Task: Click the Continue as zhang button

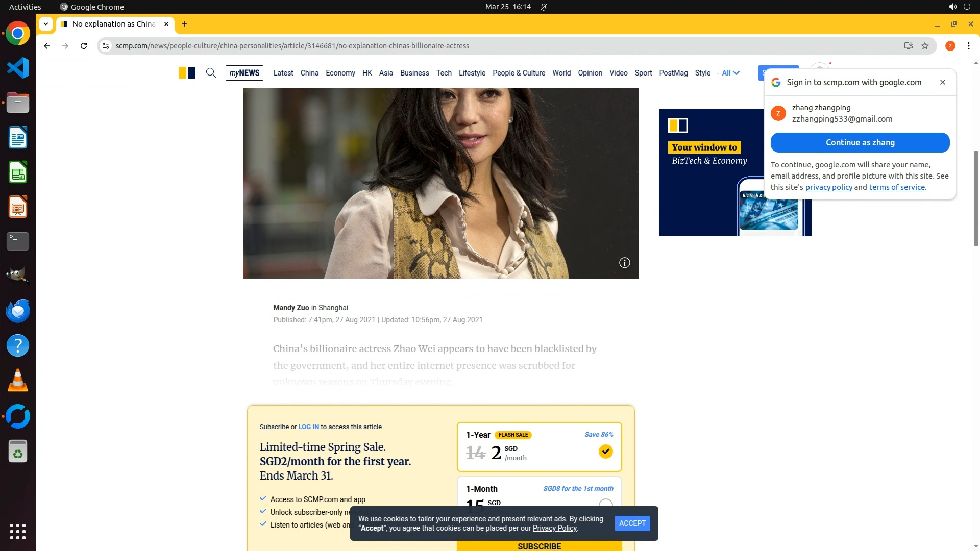Action: (x=860, y=143)
